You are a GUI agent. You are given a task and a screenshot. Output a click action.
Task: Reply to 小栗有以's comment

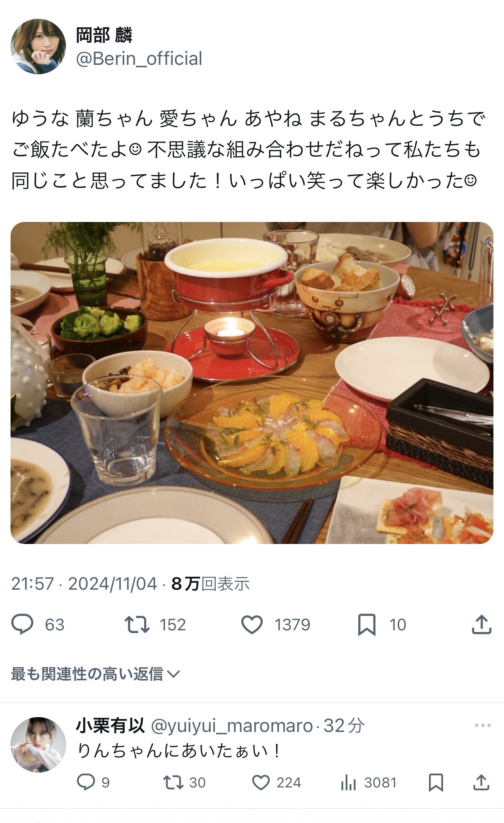[86, 782]
